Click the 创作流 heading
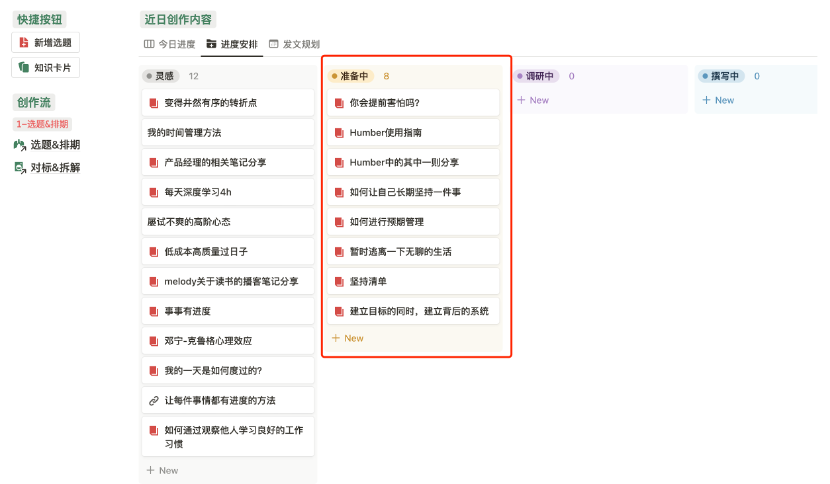 tap(34, 102)
